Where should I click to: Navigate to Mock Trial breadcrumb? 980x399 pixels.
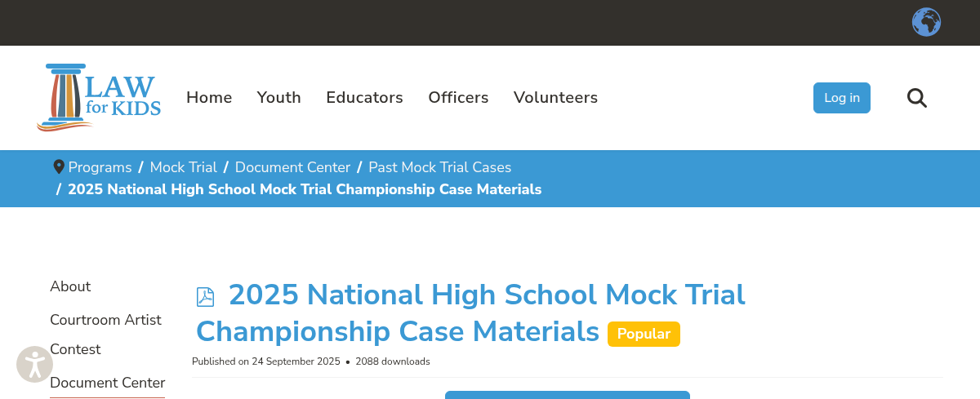[183, 167]
